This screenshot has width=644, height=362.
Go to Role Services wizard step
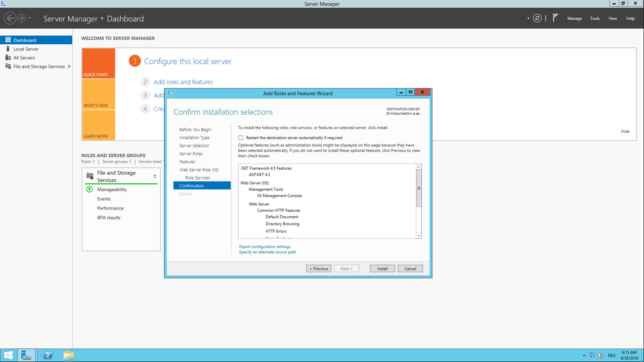[x=198, y=178]
